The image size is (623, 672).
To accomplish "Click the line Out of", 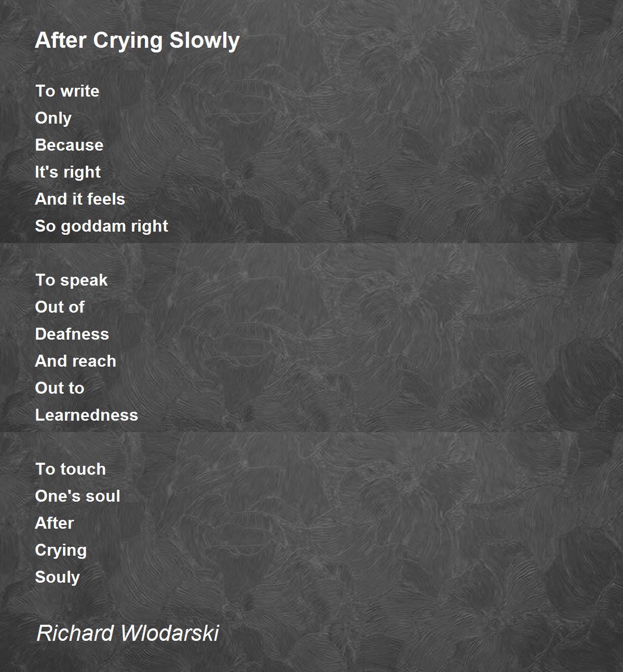I will 59,307.
